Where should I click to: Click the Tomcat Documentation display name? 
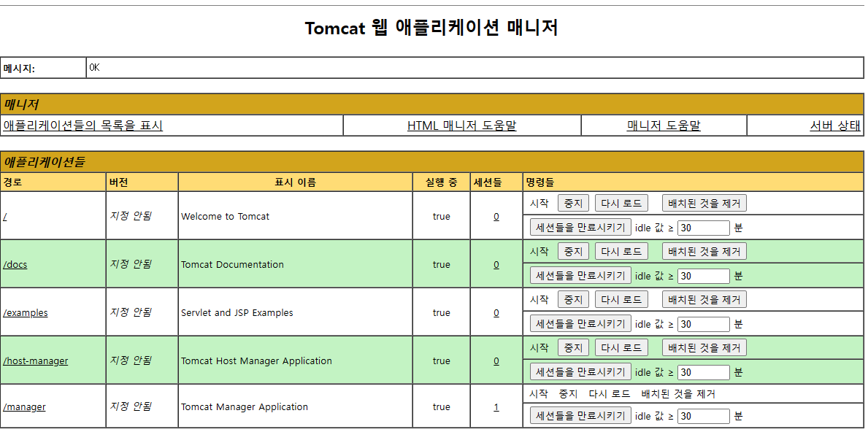pyautogui.click(x=232, y=264)
